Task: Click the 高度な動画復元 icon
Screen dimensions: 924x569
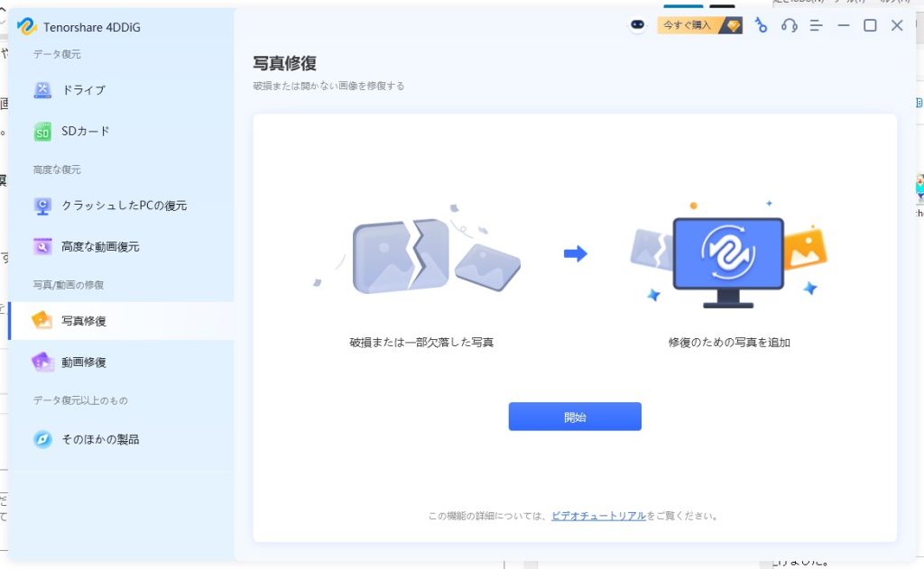Action: pos(42,246)
